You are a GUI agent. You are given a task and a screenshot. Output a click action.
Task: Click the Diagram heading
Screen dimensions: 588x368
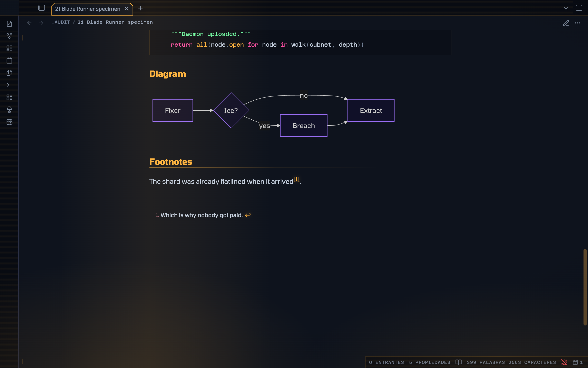pyautogui.click(x=168, y=74)
